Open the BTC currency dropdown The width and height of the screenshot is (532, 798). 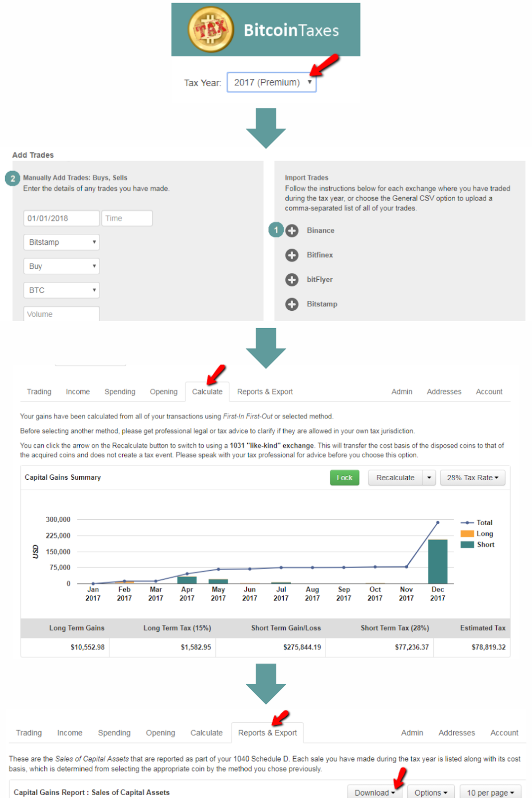[x=61, y=290]
